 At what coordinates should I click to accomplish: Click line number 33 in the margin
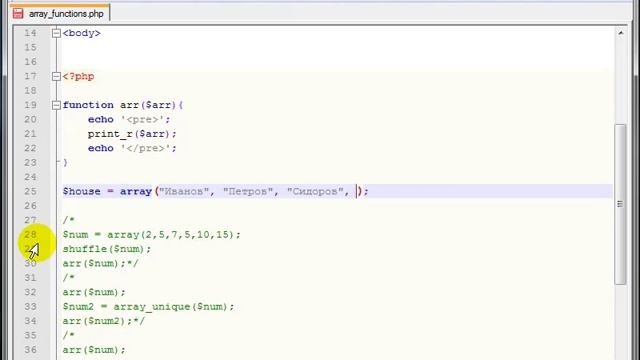point(30,307)
